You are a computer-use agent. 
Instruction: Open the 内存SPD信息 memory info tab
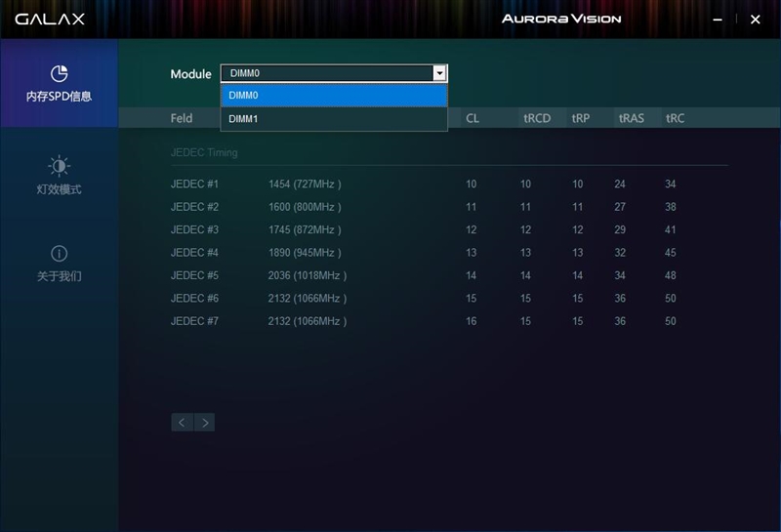(59, 83)
